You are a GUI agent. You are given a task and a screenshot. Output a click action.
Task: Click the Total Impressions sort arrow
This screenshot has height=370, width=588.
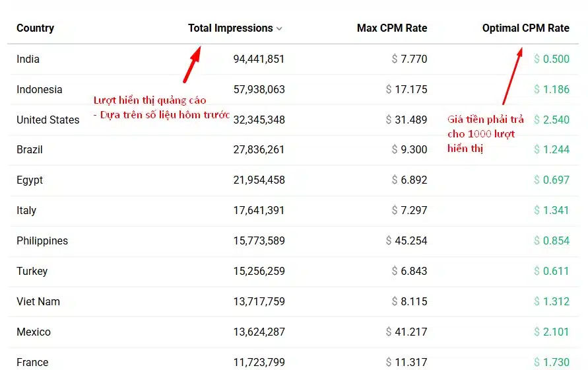[x=279, y=29]
